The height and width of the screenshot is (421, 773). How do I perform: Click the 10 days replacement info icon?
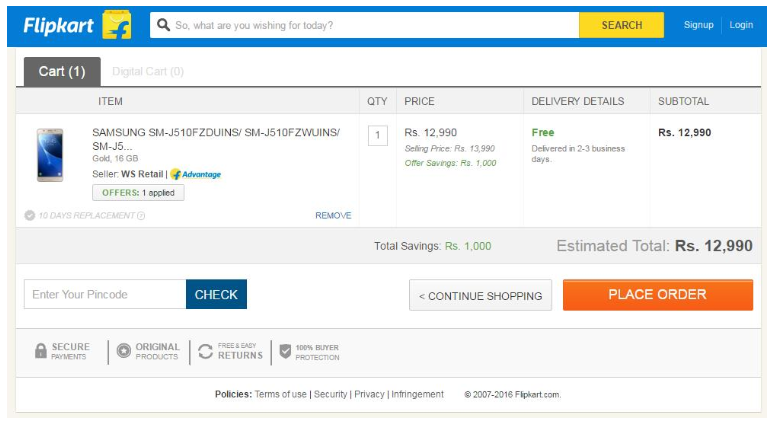141,215
